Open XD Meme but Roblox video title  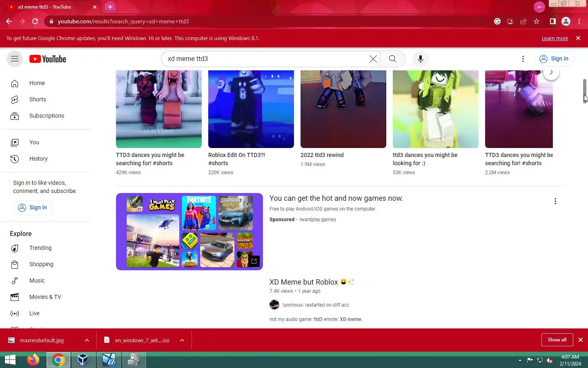pos(312,282)
